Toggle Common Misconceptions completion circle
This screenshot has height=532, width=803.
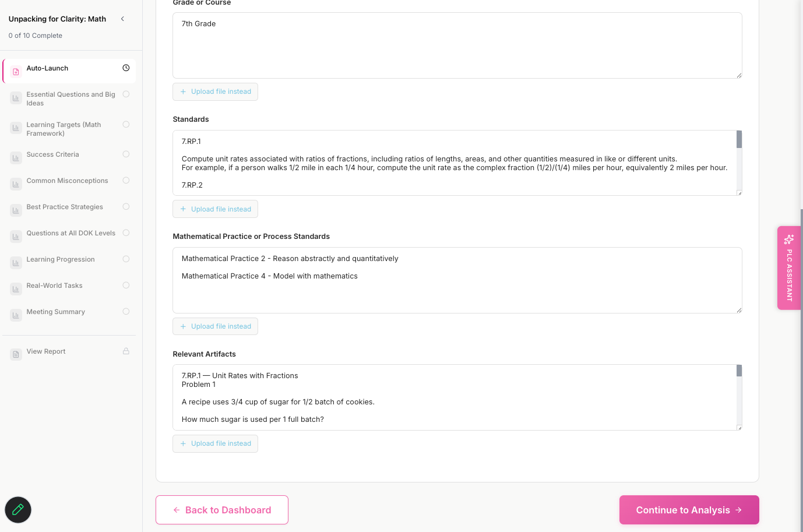point(126,181)
